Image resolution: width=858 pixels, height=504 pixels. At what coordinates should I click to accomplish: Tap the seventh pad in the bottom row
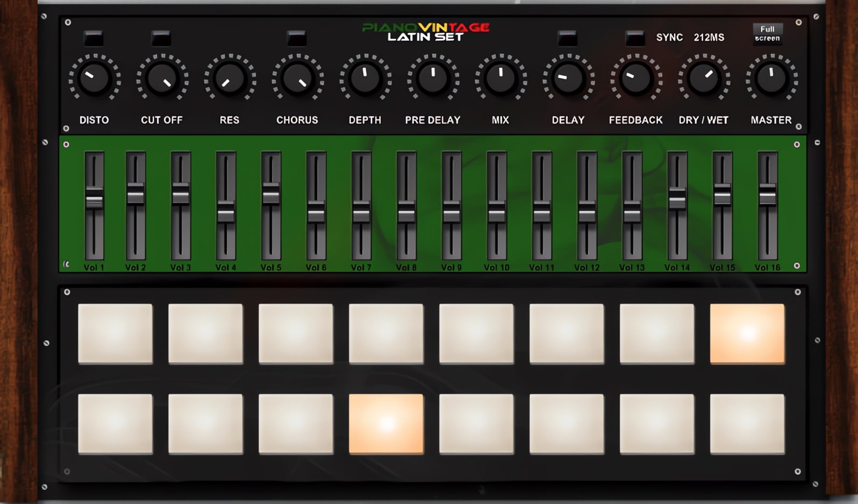click(657, 424)
